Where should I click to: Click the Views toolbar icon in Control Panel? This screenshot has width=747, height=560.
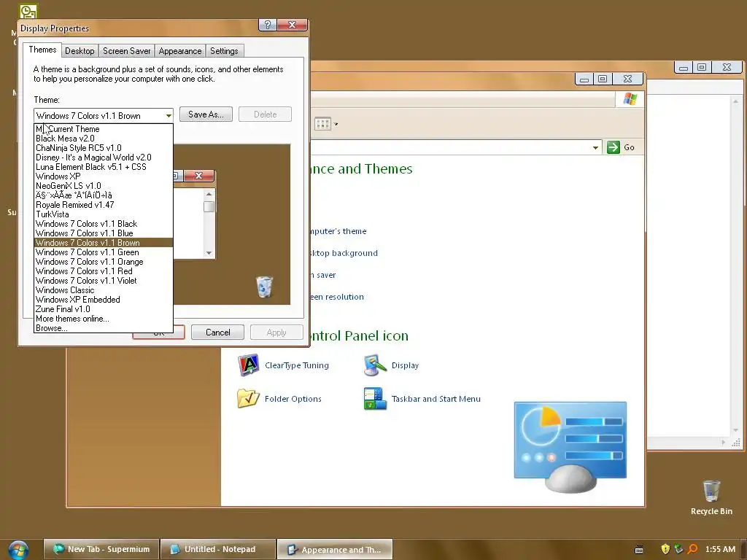pyautogui.click(x=322, y=124)
